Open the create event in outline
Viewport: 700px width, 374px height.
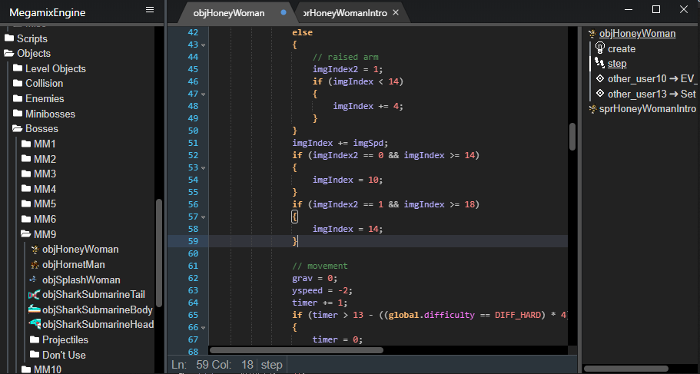pos(621,49)
